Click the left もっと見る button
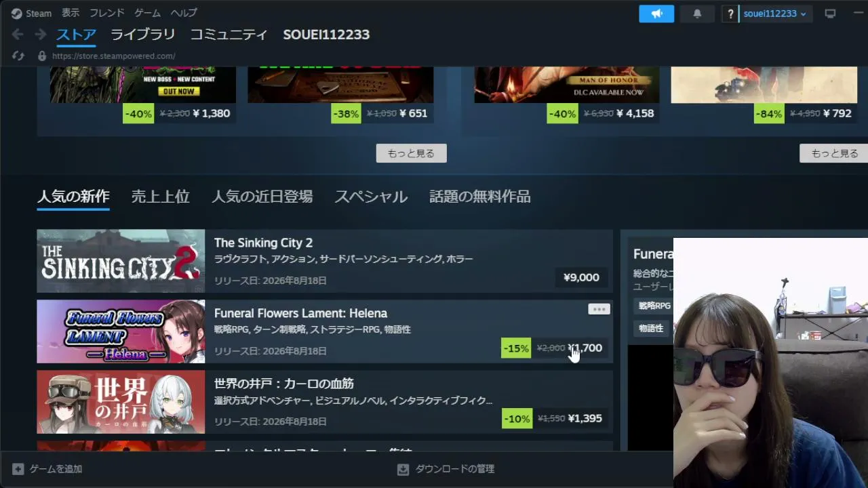 pos(412,153)
